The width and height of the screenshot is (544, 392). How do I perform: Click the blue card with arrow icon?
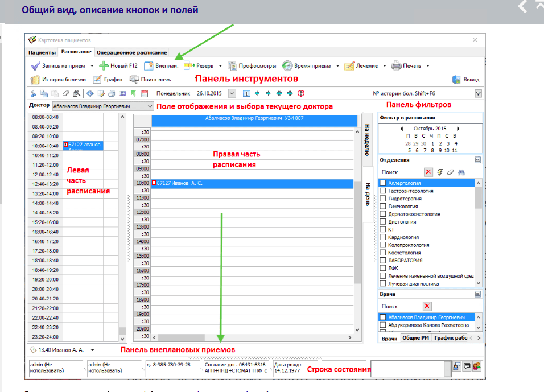(x=122, y=94)
